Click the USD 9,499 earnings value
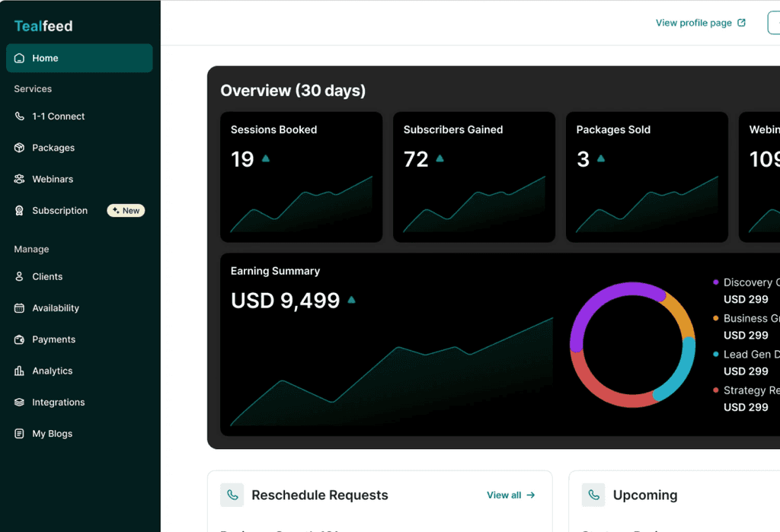 click(x=285, y=301)
